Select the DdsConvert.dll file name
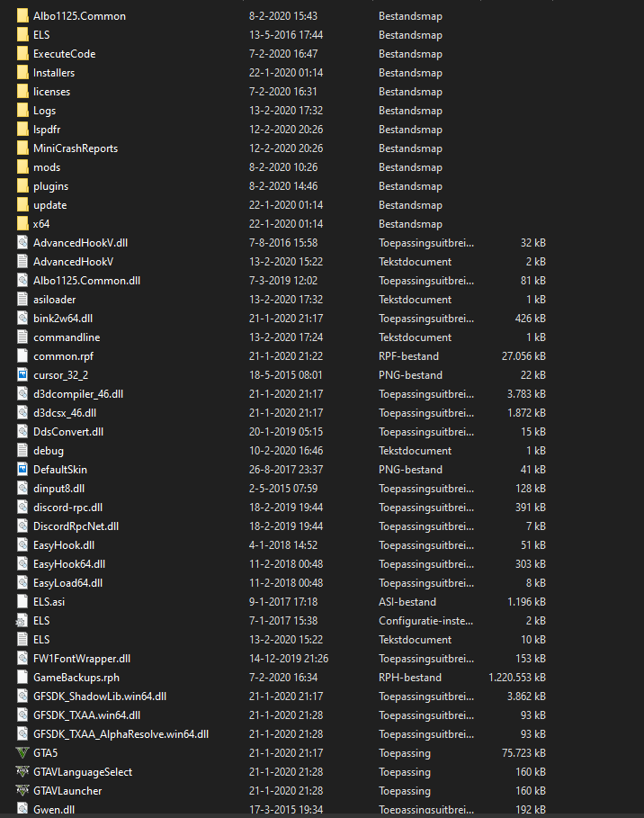 68,431
